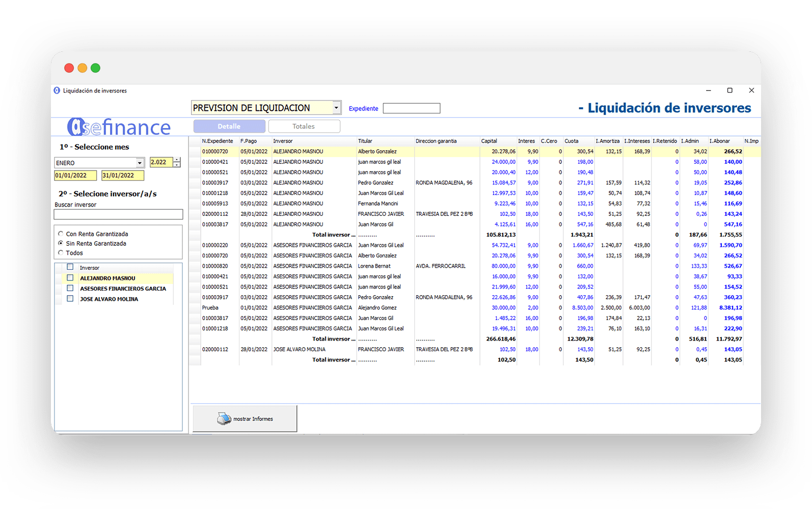Click the mostrar Informes button
812x509 pixels.
[245, 418]
